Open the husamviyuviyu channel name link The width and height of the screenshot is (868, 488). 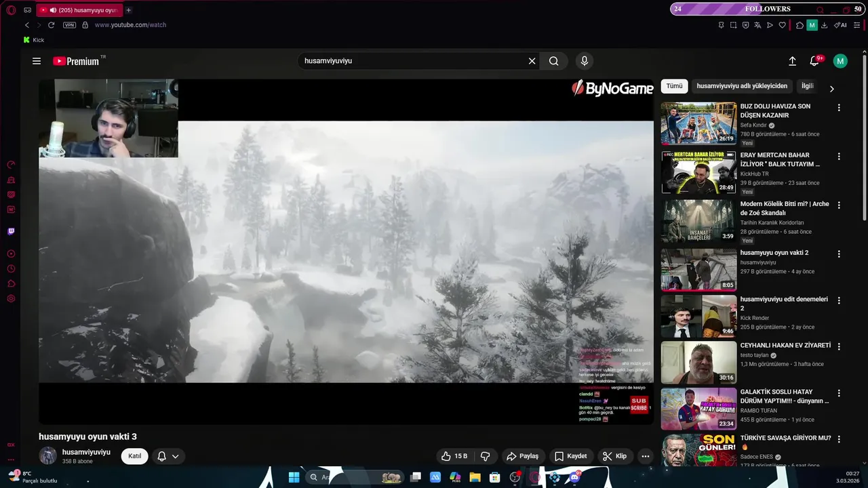tap(86, 452)
